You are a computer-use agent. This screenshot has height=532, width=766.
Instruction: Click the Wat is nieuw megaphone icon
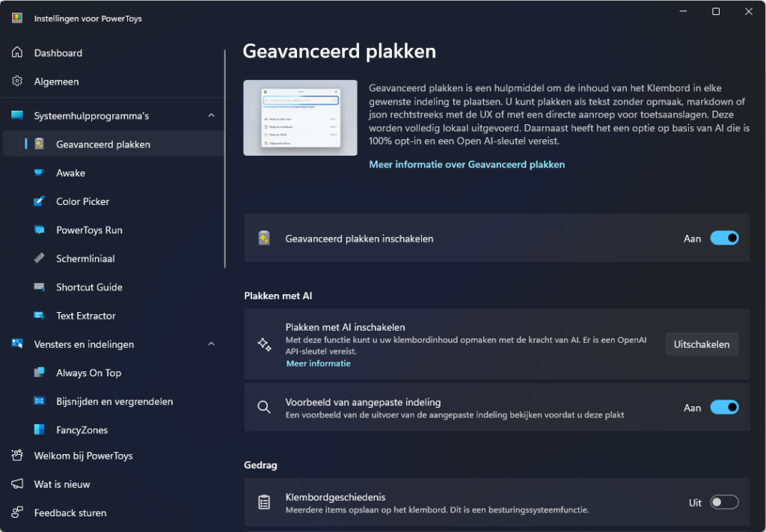17,483
